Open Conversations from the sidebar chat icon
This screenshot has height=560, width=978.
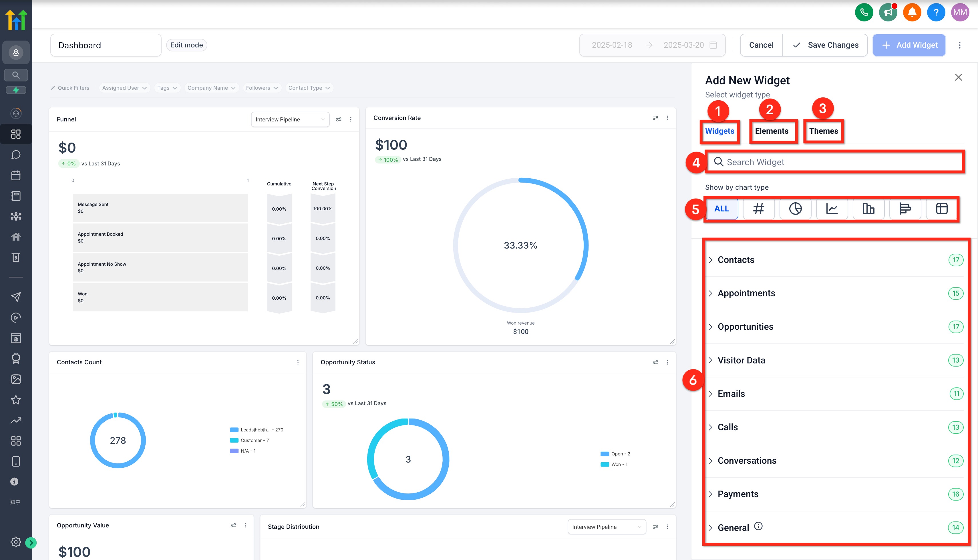16,155
